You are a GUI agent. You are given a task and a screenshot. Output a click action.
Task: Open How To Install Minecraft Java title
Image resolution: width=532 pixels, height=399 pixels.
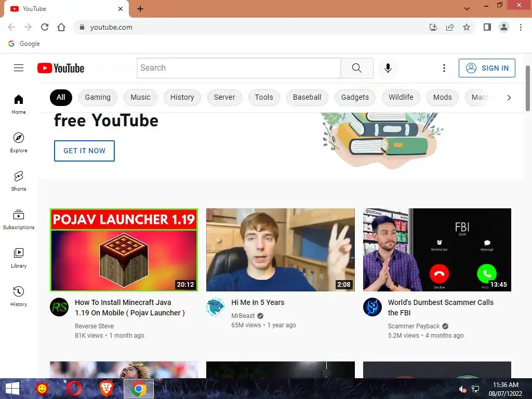[x=129, y=308]
